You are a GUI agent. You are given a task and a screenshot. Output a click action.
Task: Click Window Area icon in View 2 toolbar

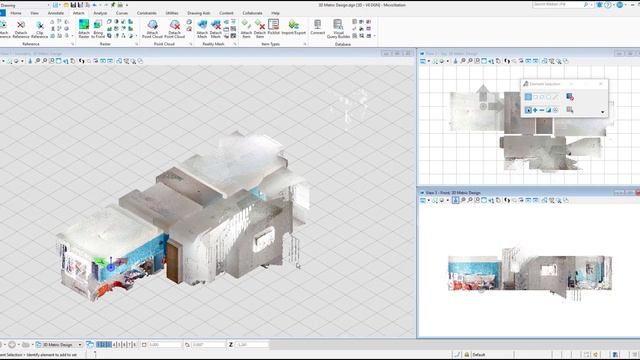(x=477, y=61)
